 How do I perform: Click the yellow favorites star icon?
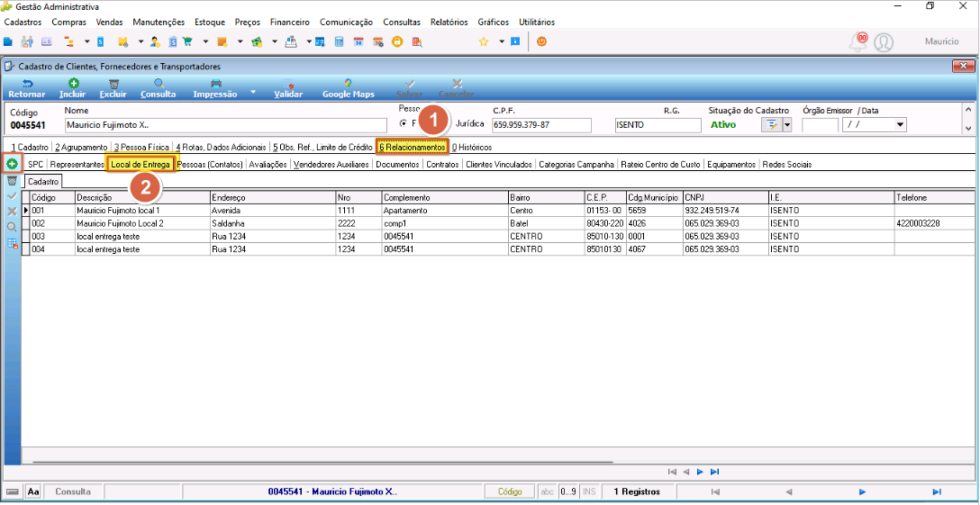tap(483, 42)
